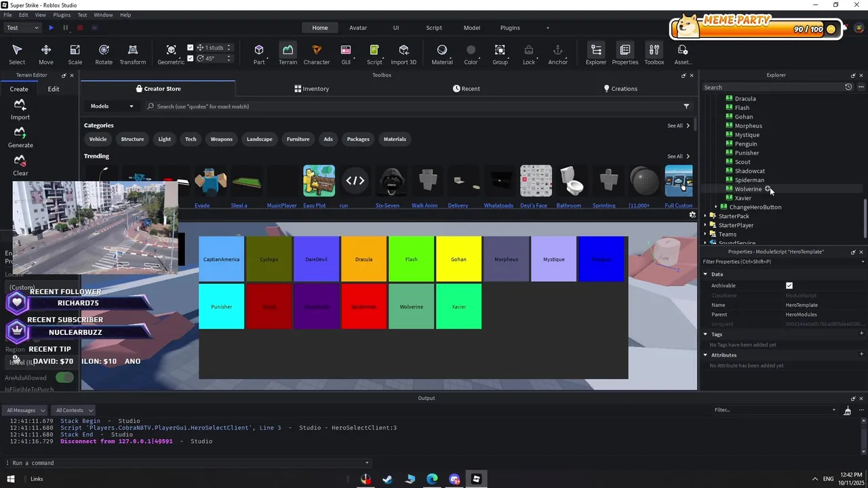Open the Character tool

[317, 54]
